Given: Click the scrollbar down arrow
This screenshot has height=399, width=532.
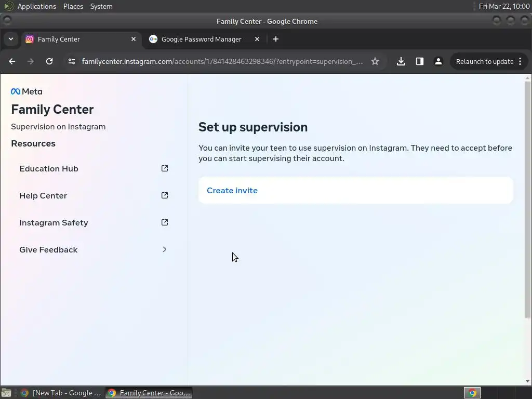Looking at the screenshot, I should click(x=527, y=381).
